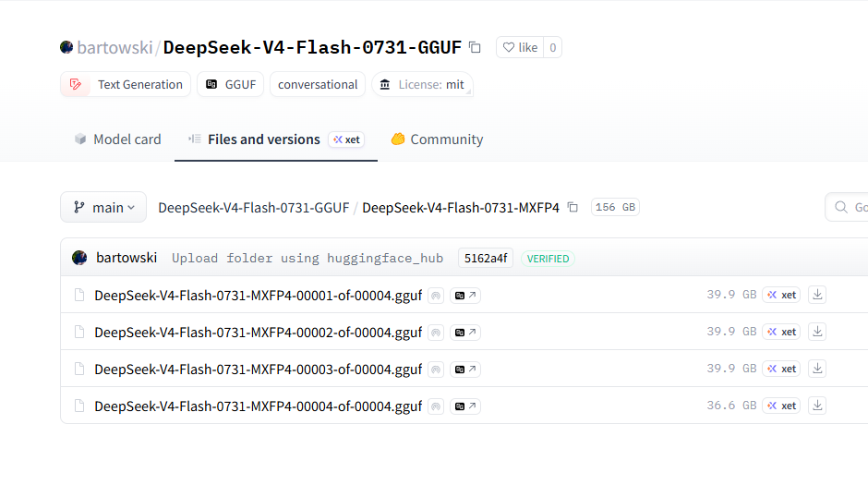Open GGUF viewer for 00001-of-00004 file
Image resolution: width=868 pixels, height=497 pixels.
pos(465,296)
